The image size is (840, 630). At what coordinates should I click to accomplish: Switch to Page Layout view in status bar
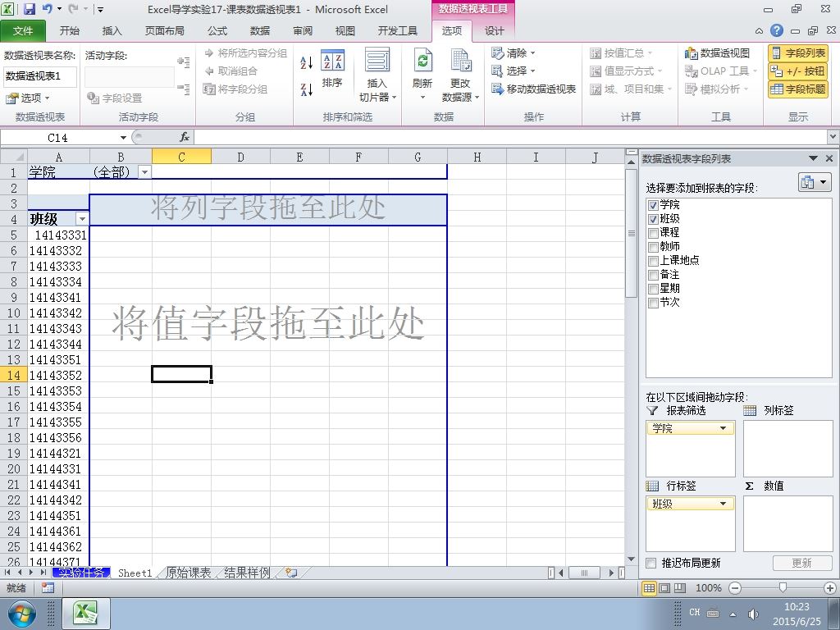pyautogui.click(x=664, y=587)
